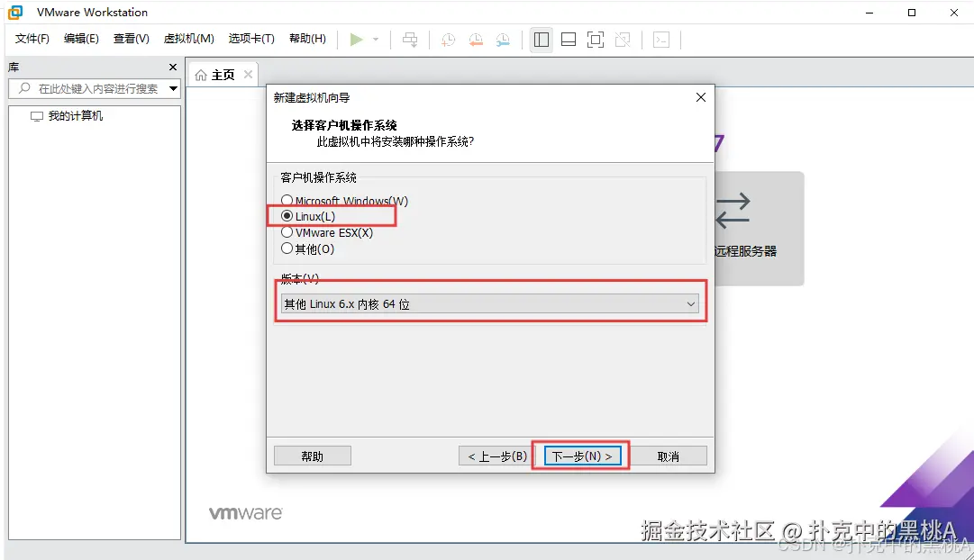Image resolution: width=974 pixels, height=560 pixels.
Task: Click the 下一步(N) button
Action: point(579,455)
